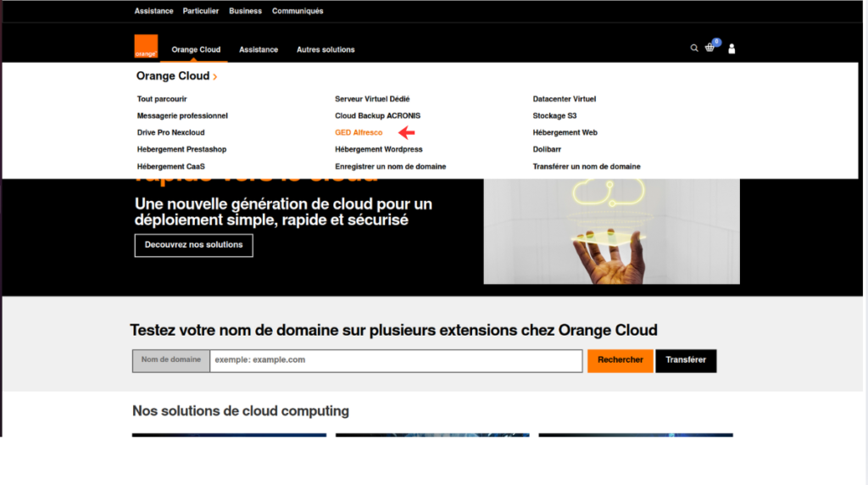
Task: Go to Serveur Virtuel Dédié
Action: [x=372, y=99]
